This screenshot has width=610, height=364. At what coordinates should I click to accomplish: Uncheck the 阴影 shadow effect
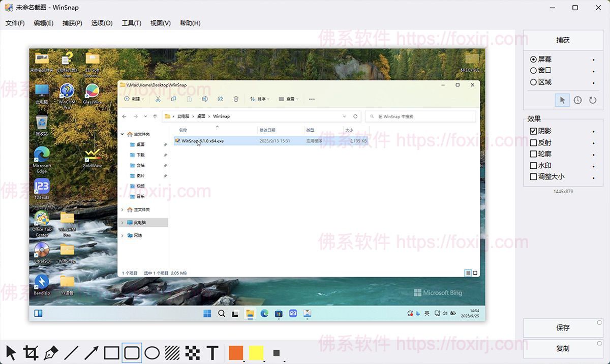click(x=533, y=131)
